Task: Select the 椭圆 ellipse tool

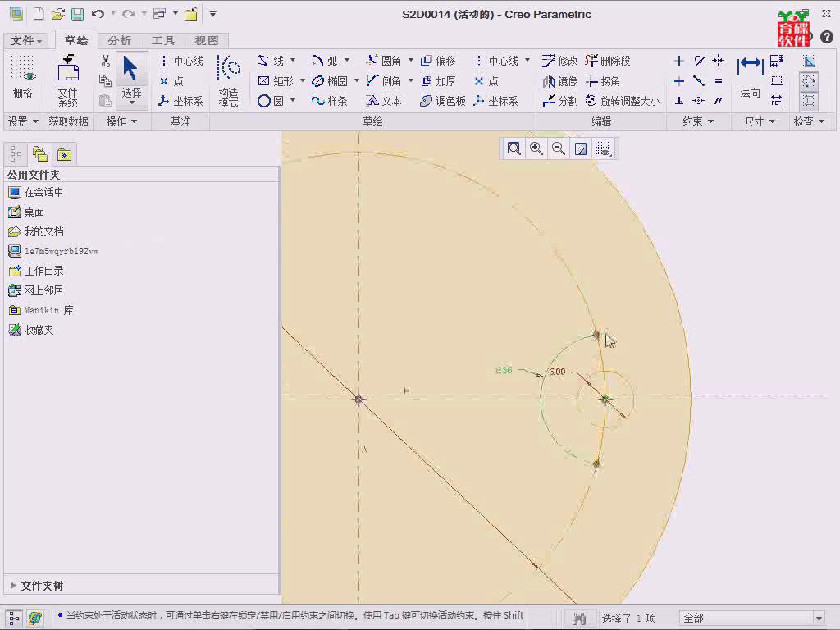Action: pos(330,81)
